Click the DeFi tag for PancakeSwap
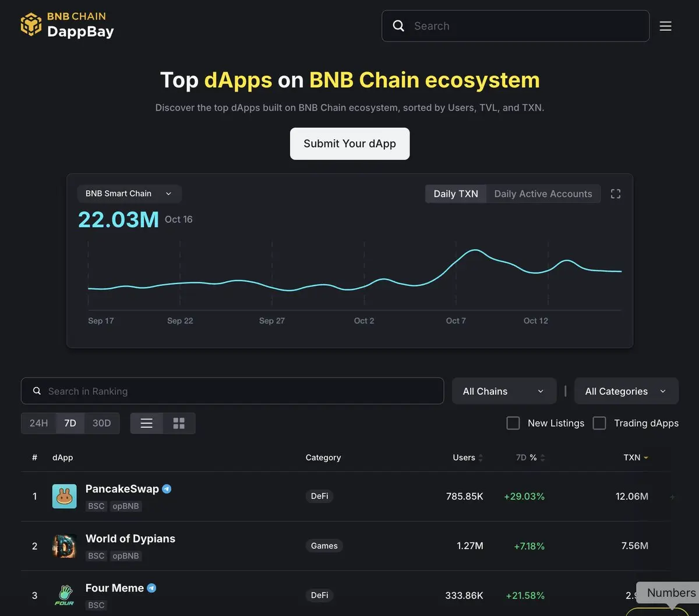Viewport: 699px width, 616px height. click(x=320, y=497)
